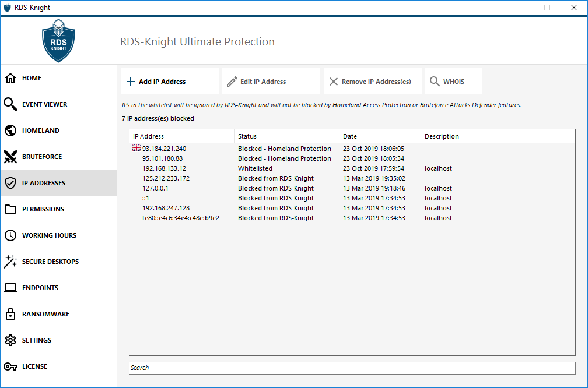Sort by the IP Address column header

tap(182, 136)
